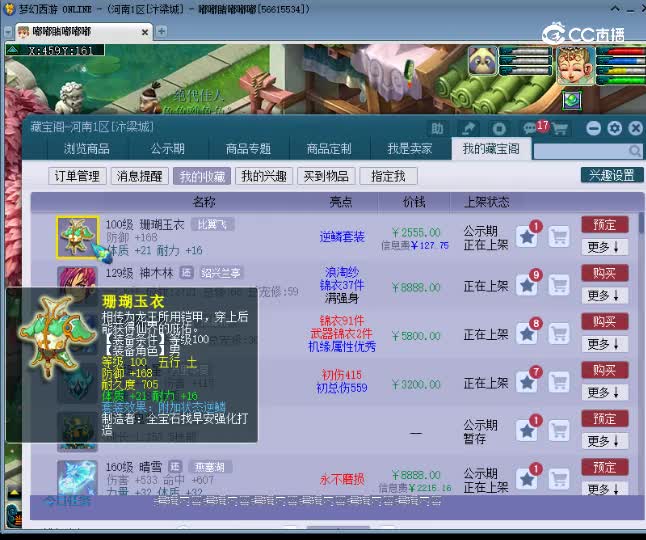Toggle favorite star on 暂存 row
The width and height of the screenshot is (646, 540).
[x=527, y=431]
